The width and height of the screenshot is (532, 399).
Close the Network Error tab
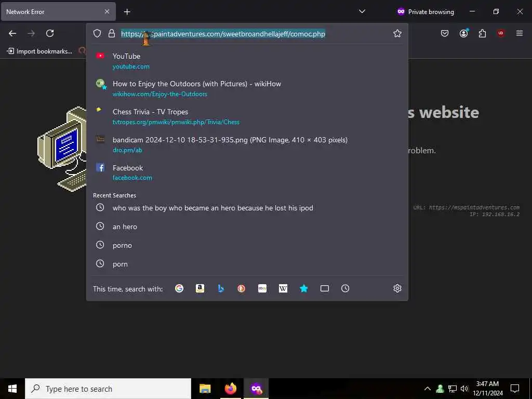(x=107, y=11)
